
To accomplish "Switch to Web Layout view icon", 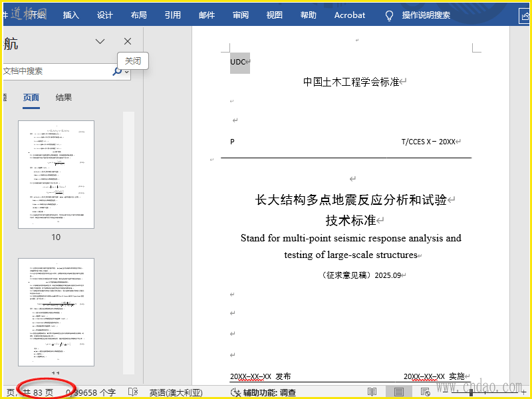I will click(425, 392).
